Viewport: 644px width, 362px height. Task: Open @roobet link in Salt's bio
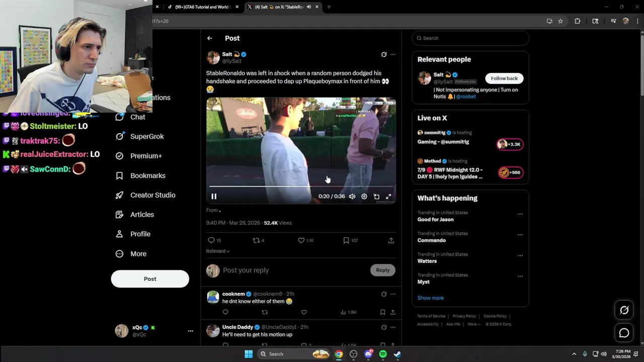point(466,97)
